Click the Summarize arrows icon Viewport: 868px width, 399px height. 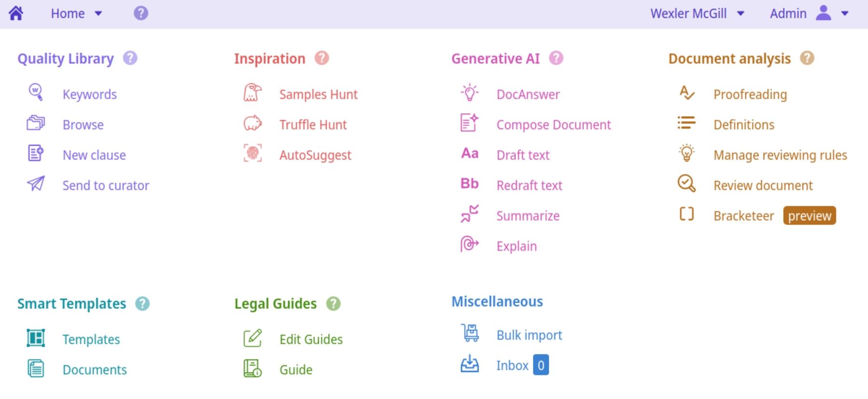[470, 213]
